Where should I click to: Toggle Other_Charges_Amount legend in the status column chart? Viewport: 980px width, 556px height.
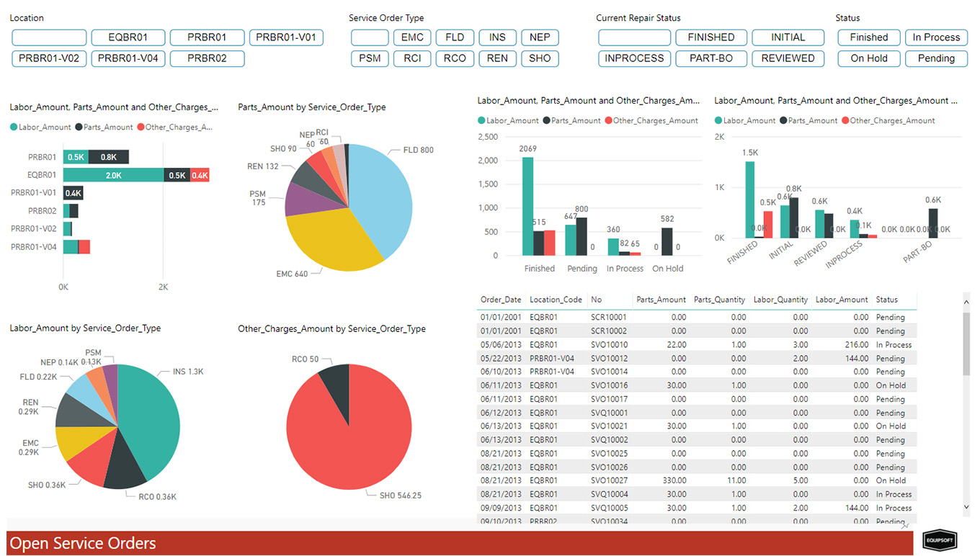651,120
